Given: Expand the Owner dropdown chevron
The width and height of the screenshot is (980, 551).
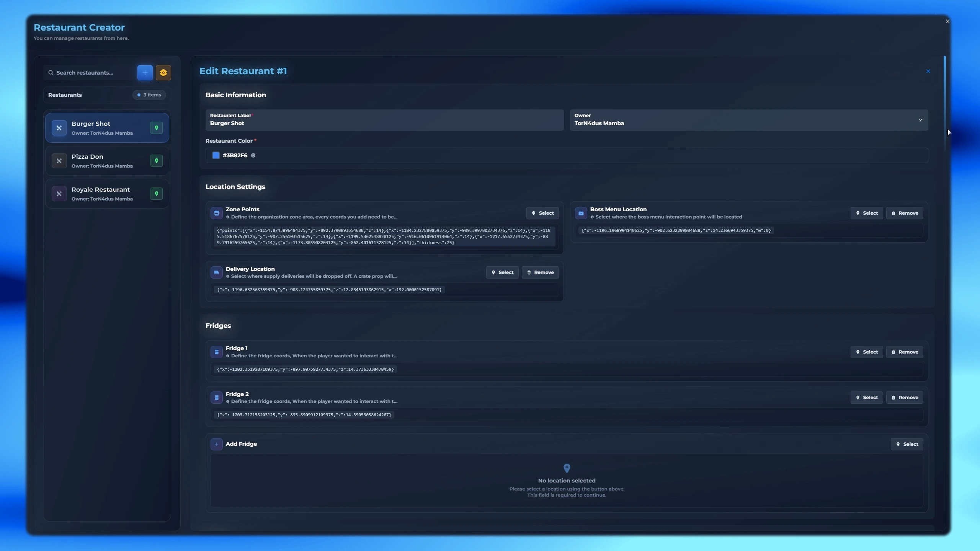Looking at the screenshot, I should (920, 120).
